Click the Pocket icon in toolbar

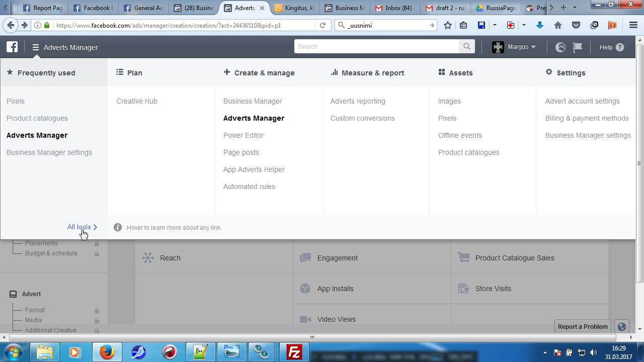[576, 25]
